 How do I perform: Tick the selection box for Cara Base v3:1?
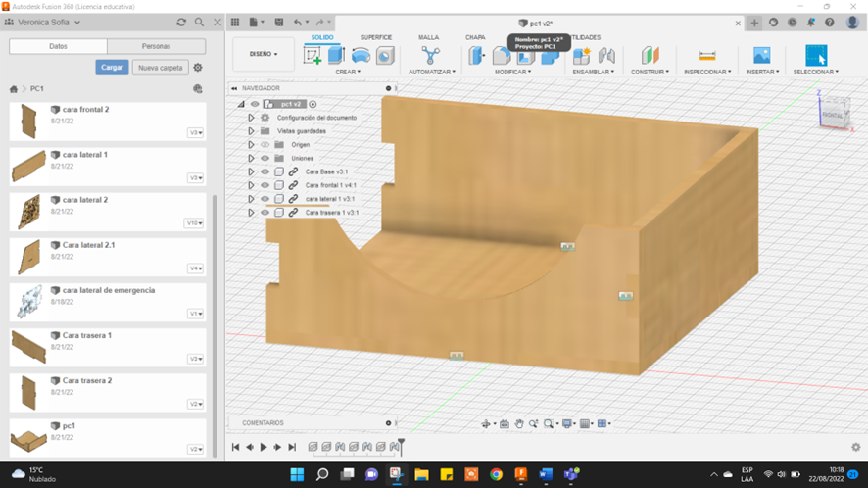[279, 171]
